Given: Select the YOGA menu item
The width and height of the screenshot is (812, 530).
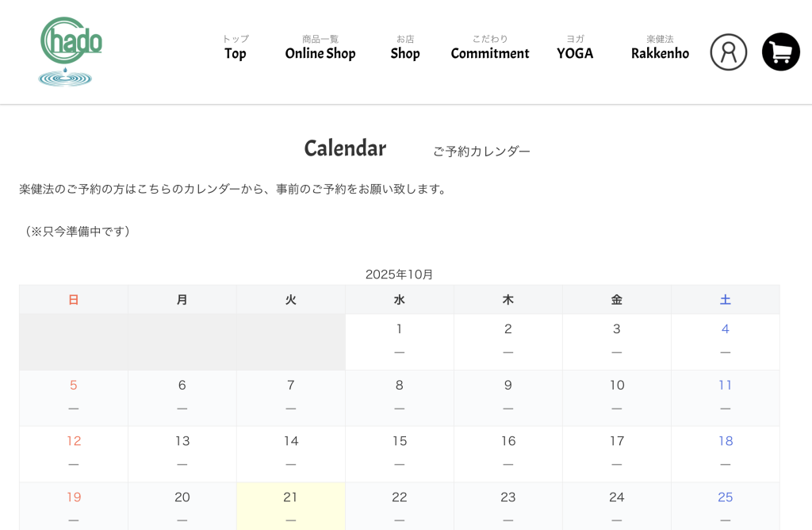Looking at the screenshot, I should 575,48.
